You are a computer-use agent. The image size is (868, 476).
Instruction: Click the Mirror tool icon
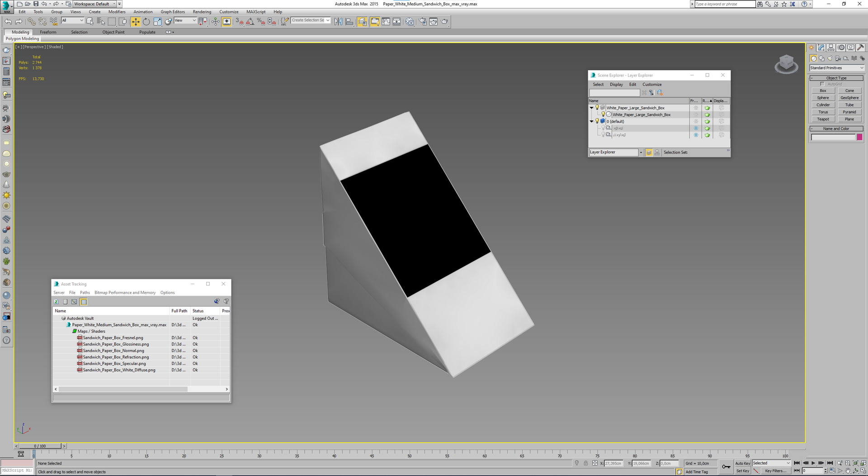tap(338, 22)
